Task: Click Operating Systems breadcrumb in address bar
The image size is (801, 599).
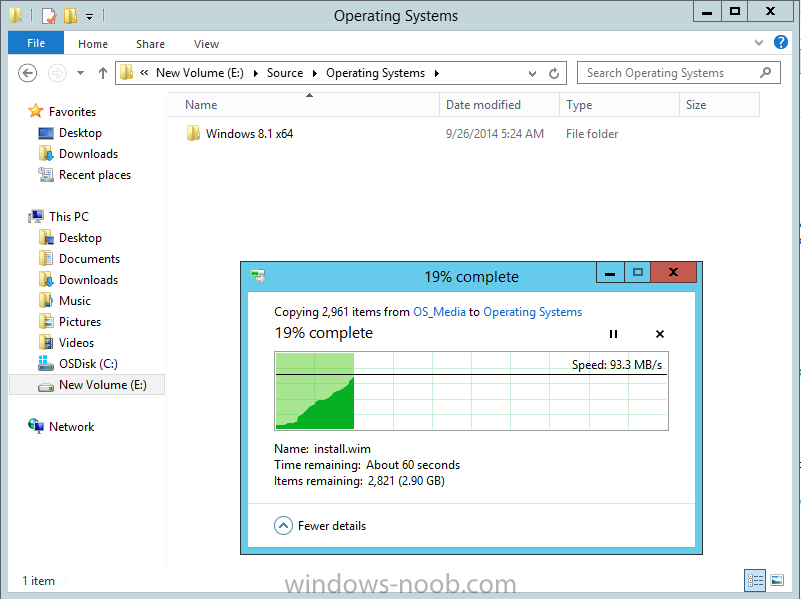Action: point(375,73)
